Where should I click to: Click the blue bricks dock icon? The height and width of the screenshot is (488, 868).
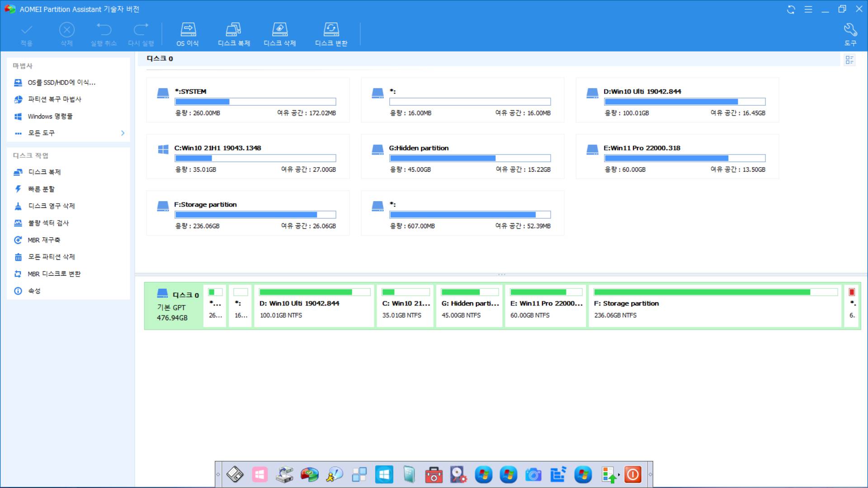click(x=558, y=474)
